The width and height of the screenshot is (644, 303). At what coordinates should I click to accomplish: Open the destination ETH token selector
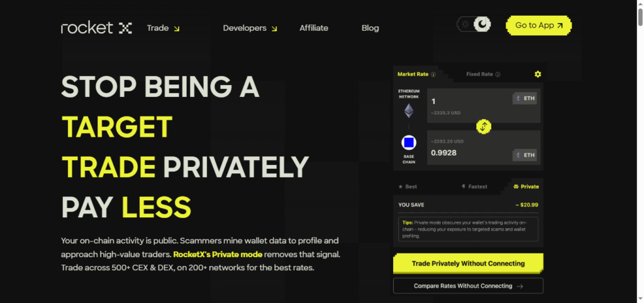pyautogui.click(x=525, y=155)
